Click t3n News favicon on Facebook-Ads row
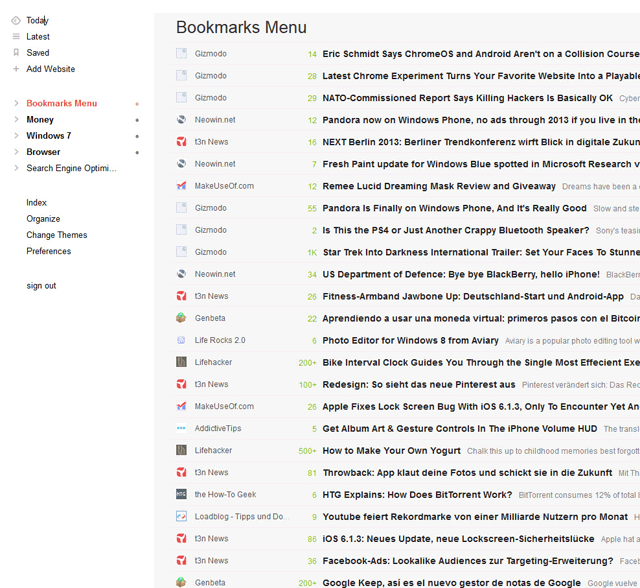 click(x=181, y=560)
